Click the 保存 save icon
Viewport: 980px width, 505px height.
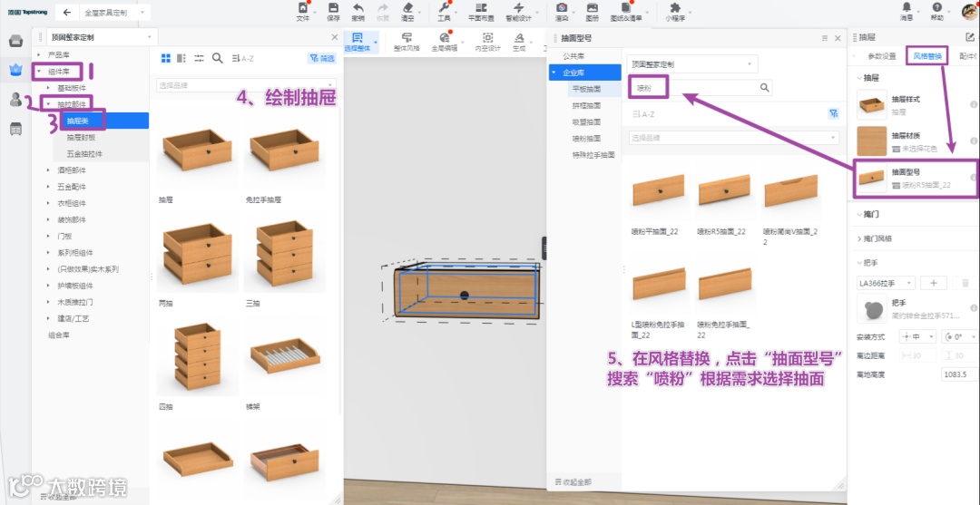pos(334,8)
